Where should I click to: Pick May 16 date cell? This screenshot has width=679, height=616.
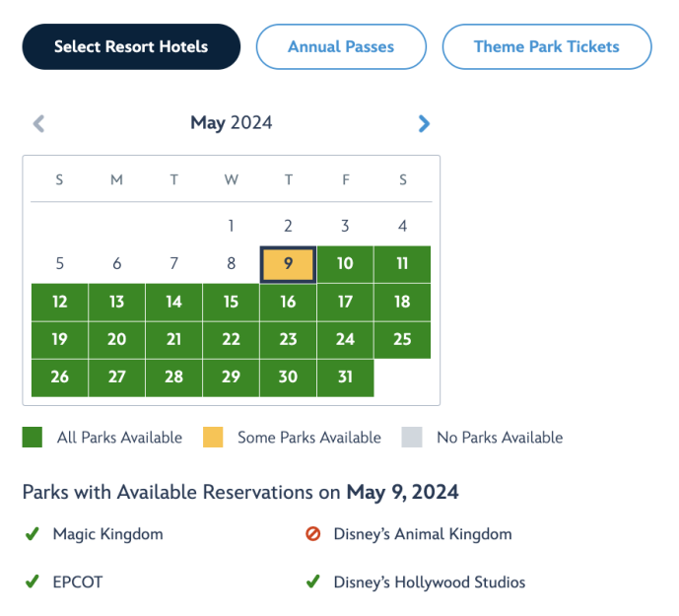pyautogui.click(x=288, y=303)
